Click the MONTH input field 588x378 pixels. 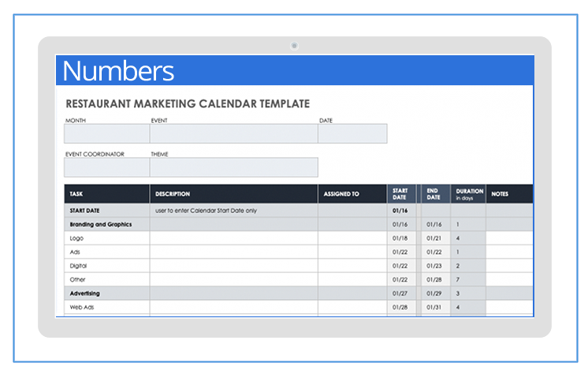click(106, 133)
